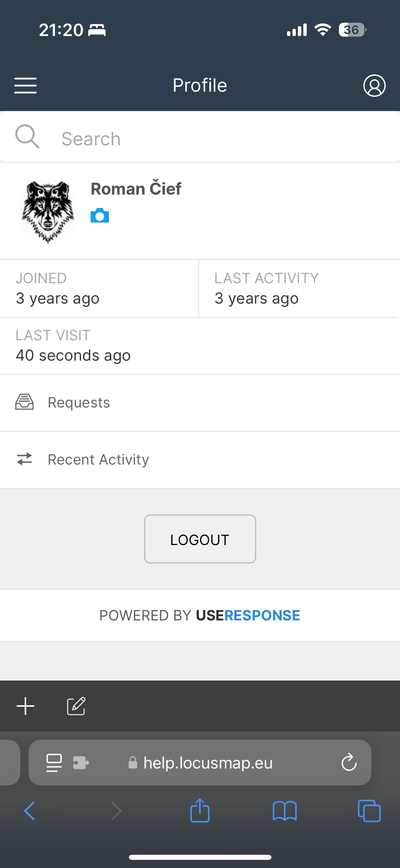Tap the browser extensions puzzle icon
400x868 pixels.
pyautogui.click(x=81, y=763)
